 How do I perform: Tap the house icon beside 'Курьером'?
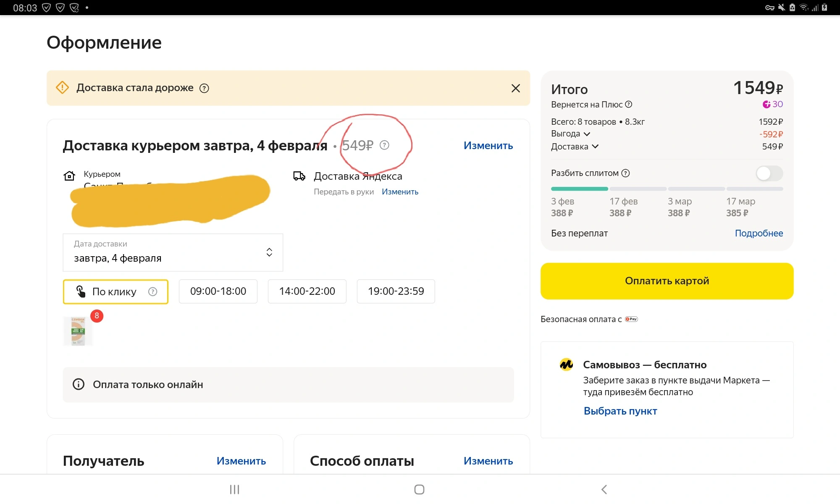[69, 175]
